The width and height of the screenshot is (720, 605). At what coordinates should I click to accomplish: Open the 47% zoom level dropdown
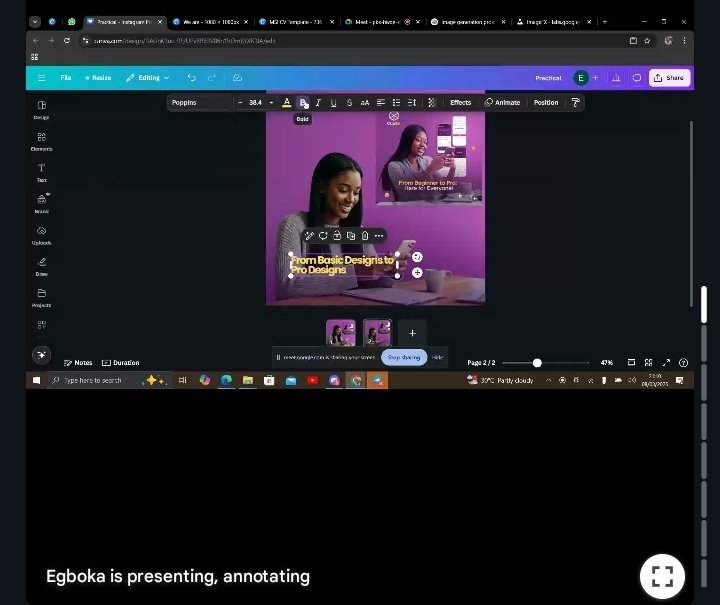pos(607,363)
